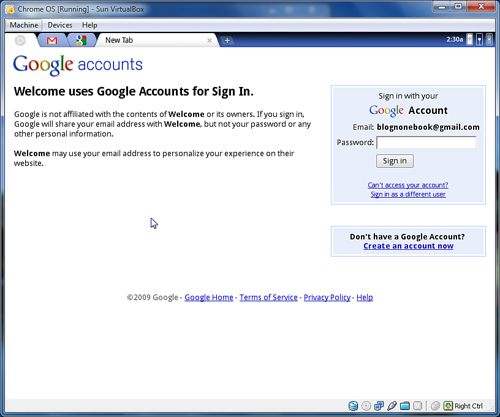Viewport: 500px width, 417px height.
Task: Open the Chrome OS options menu icon
Action: point(489,40)
